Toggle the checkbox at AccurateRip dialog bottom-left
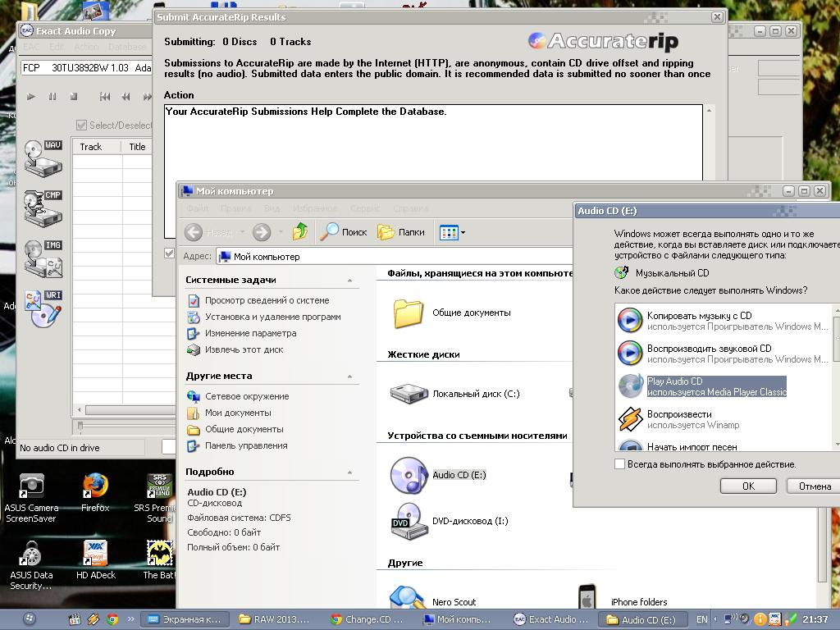This screenshot has width=840, height=630. point(169,253)
